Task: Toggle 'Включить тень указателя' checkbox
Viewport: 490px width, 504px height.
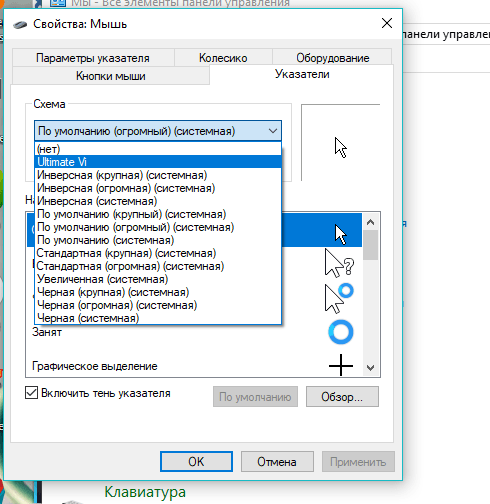Action: point(31,393)
